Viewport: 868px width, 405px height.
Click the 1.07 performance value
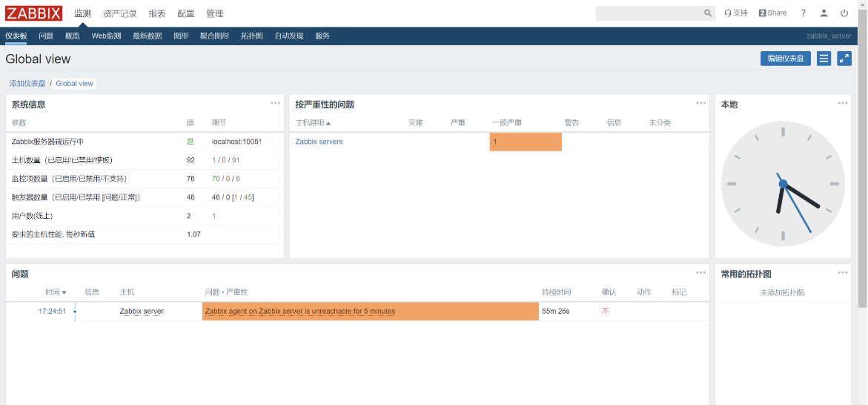tap(193, 234)
